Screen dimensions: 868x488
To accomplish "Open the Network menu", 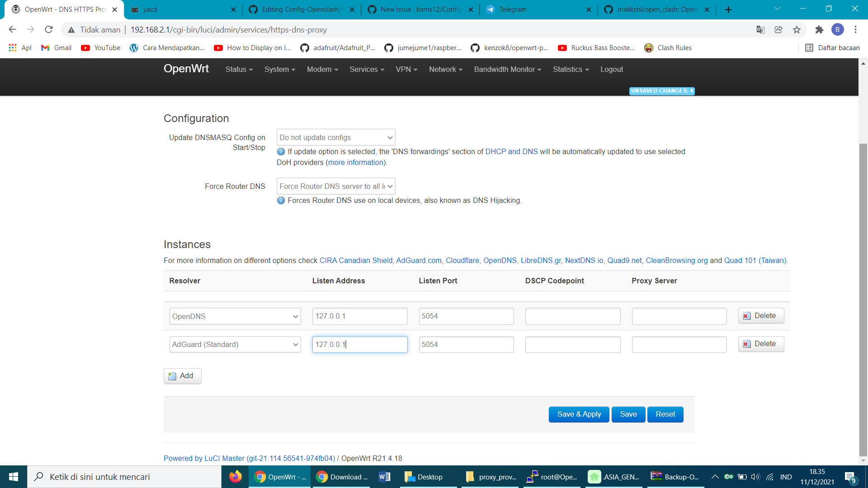I will click(x=446, y=69).
